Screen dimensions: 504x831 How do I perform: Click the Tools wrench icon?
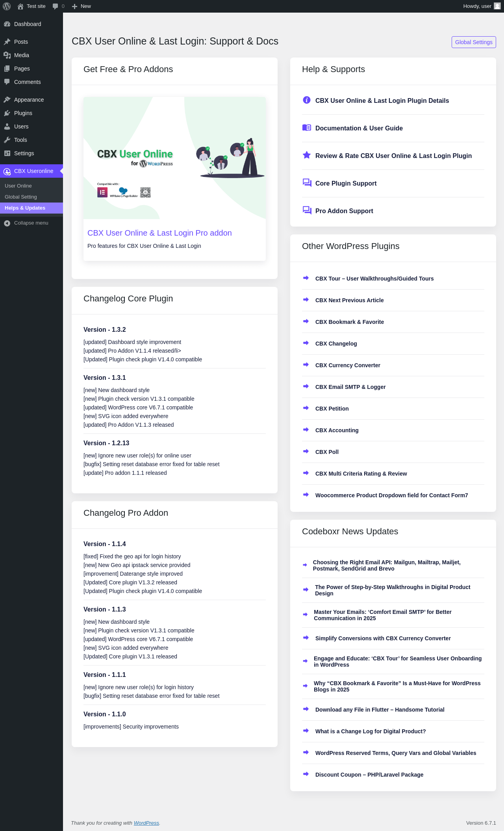[x=7, y=140]
